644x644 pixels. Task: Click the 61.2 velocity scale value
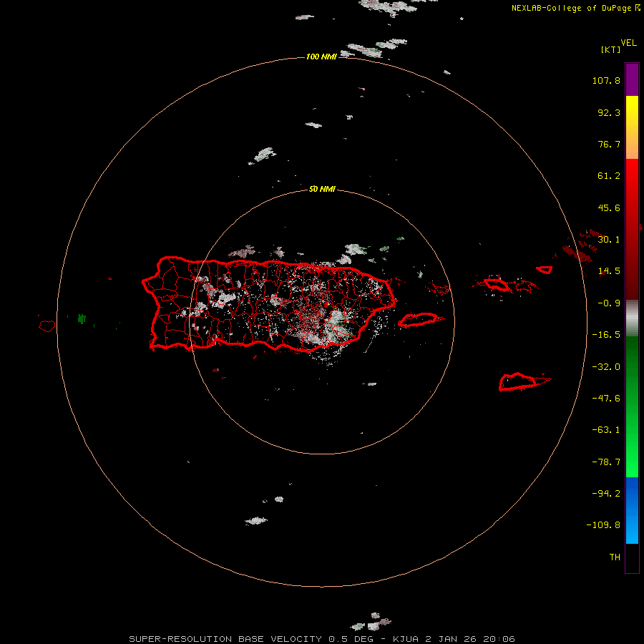(609, 176)
